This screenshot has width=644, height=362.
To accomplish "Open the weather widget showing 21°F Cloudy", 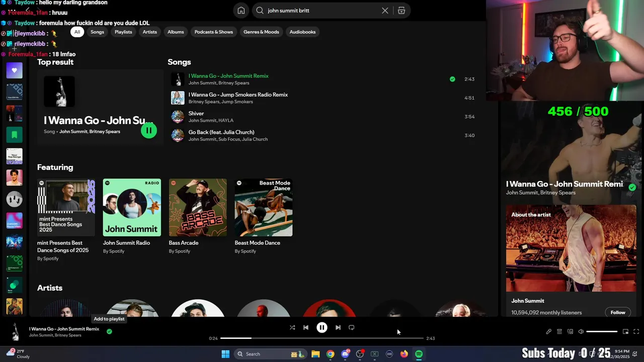I will (18, 353).
